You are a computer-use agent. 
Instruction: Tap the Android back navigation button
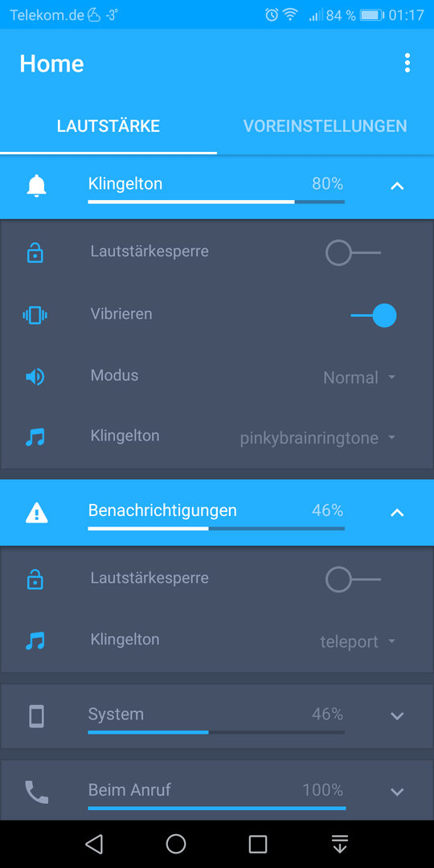(x=94, y=844)
